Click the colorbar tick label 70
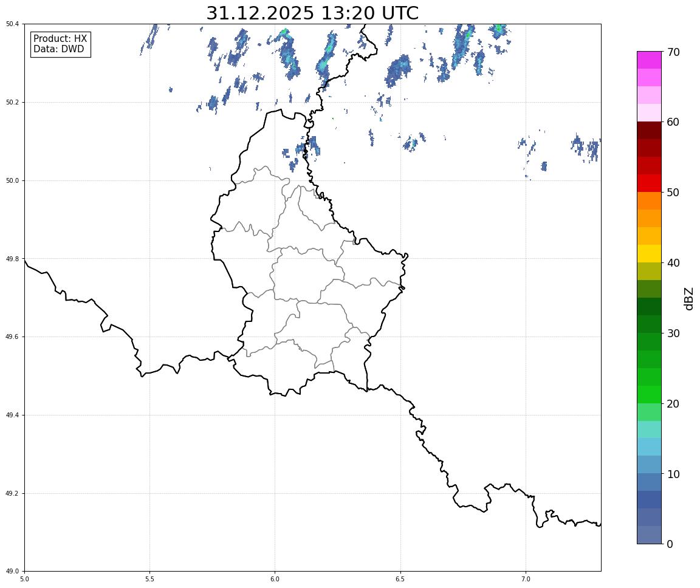The image size is (700, 588). click(x=673, y=52)
